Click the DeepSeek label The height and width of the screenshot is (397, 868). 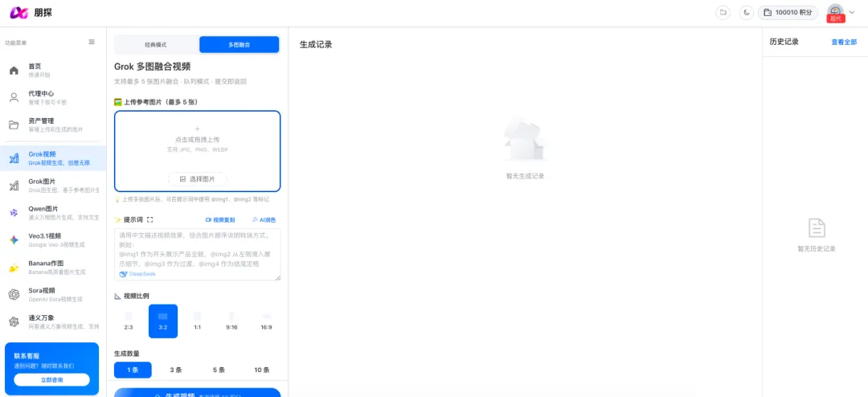point(138,274)
